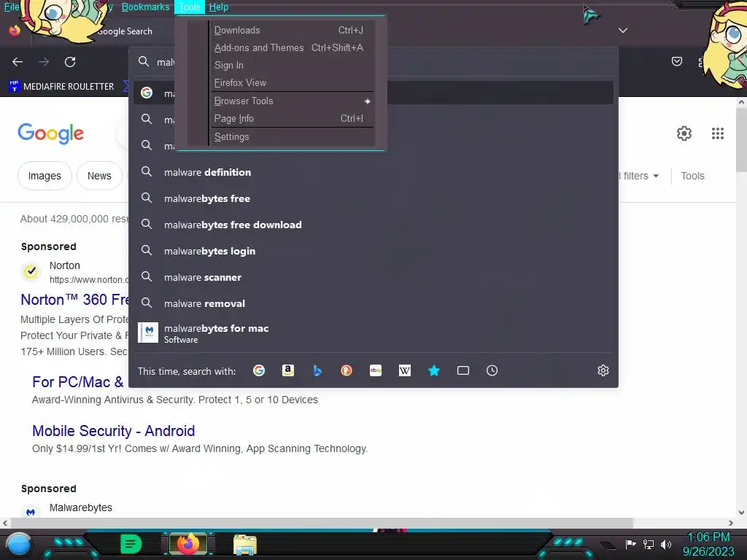Select suggestion malware scanner
The height and width of the screenshot is (560, 747).
[373, 277]
